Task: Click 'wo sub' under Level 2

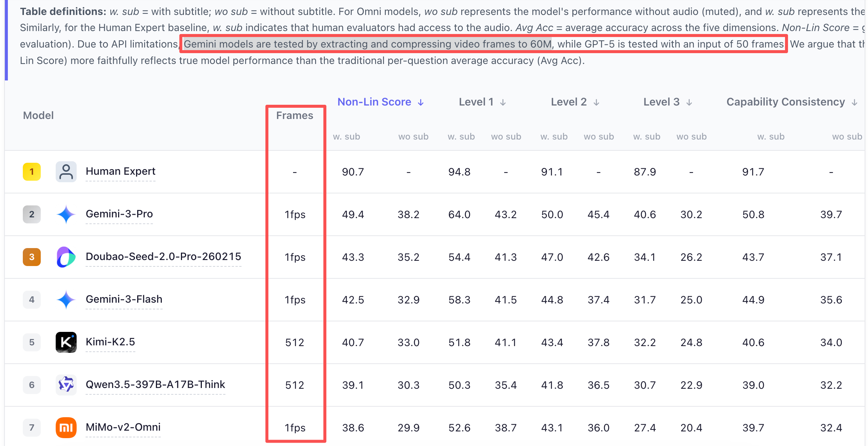Action: coord(599,137)
